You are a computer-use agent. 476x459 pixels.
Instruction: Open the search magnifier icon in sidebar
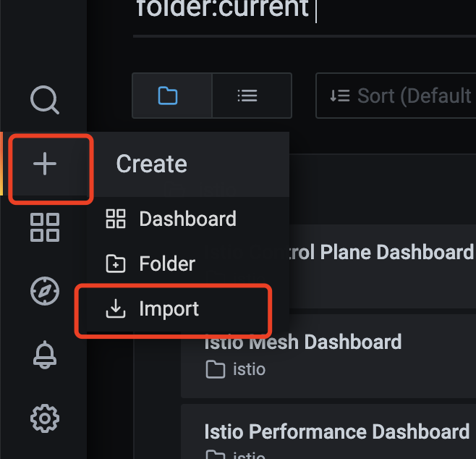pyautogui.click(x=45, y=100)
